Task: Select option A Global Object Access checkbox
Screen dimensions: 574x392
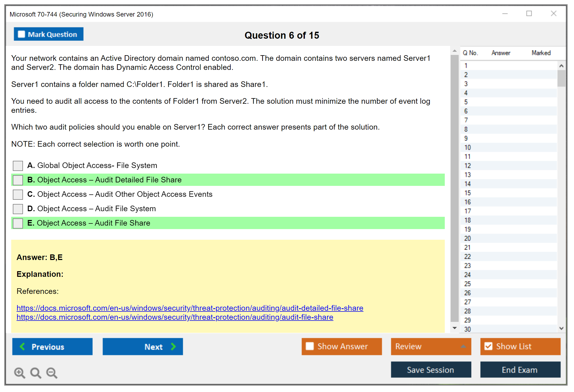Action: 18,166
